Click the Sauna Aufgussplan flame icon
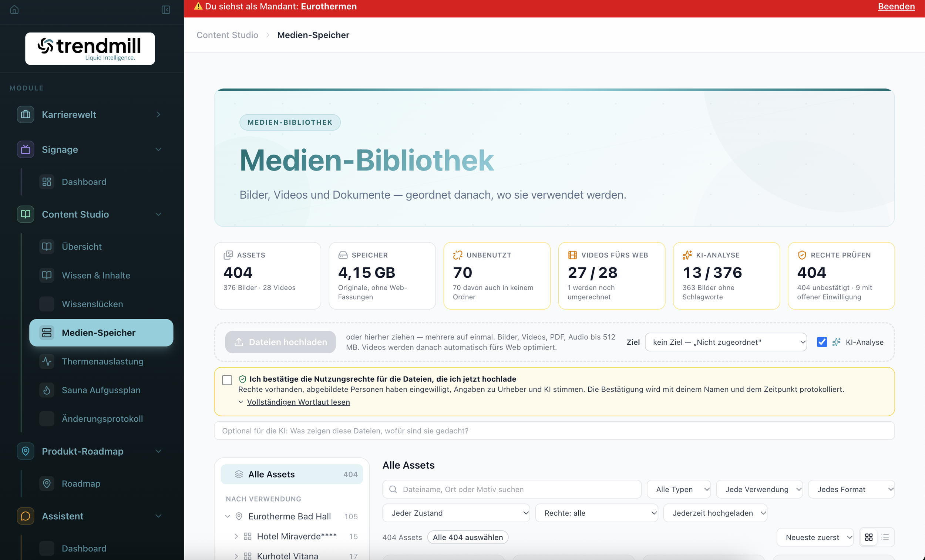The width and height of the screenshot is (925, 560). (x=47, y=390)
